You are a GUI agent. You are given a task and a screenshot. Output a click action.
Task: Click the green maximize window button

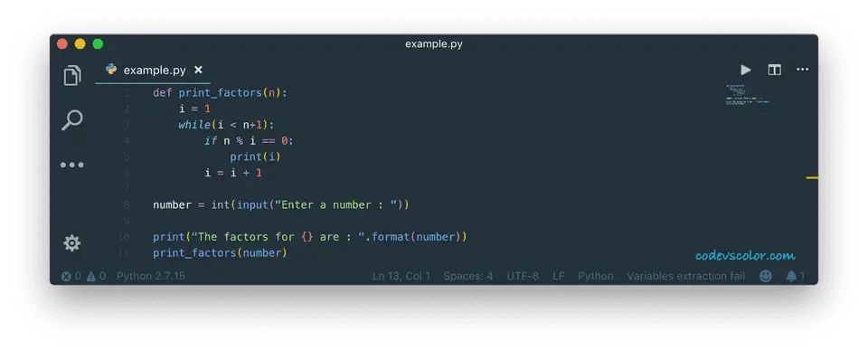98,43
